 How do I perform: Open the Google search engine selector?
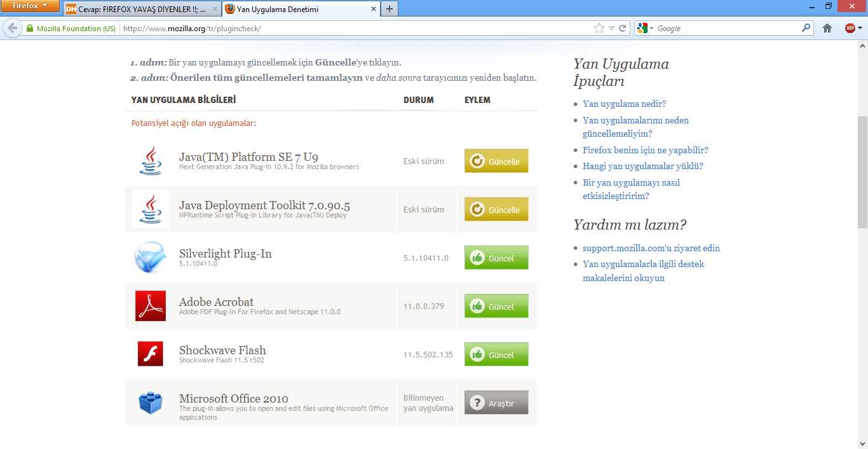(x=646, y=29)
